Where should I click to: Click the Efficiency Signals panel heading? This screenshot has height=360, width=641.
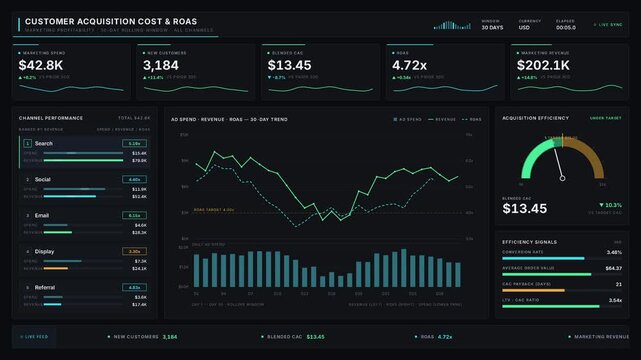click(x=529, y=242)
